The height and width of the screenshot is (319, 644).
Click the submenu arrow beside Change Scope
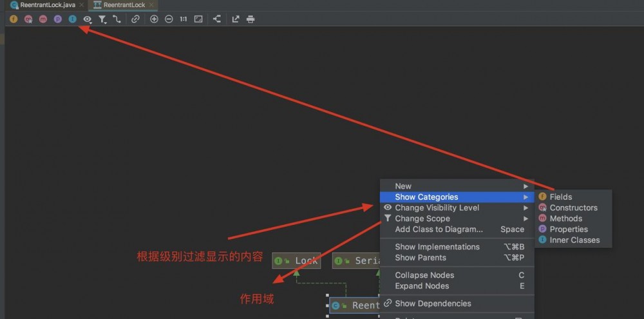tap(526, 218)
